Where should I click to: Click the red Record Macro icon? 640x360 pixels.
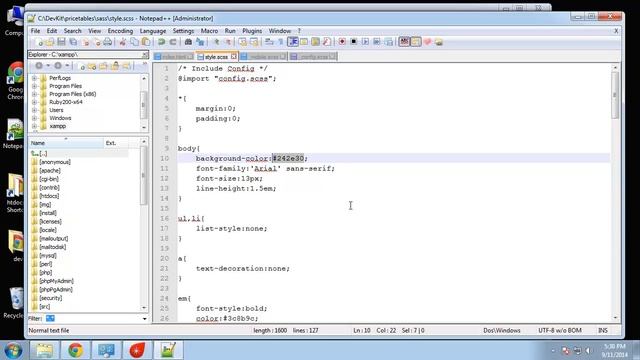[342, 42]
